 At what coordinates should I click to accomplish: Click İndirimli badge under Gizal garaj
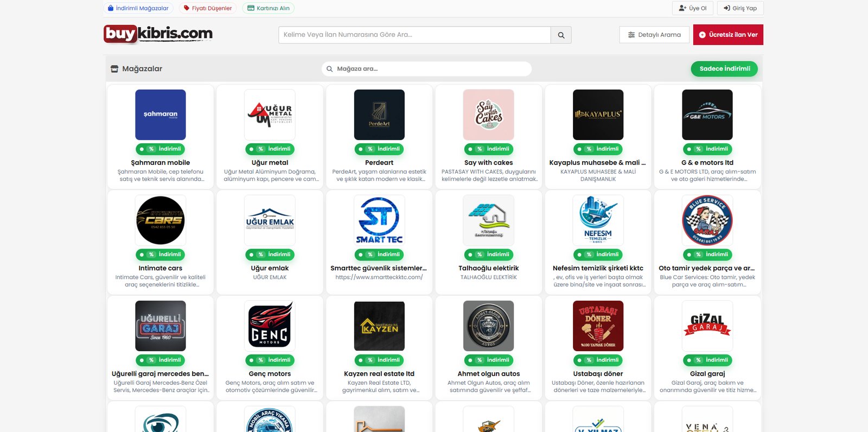click(707, 360)
